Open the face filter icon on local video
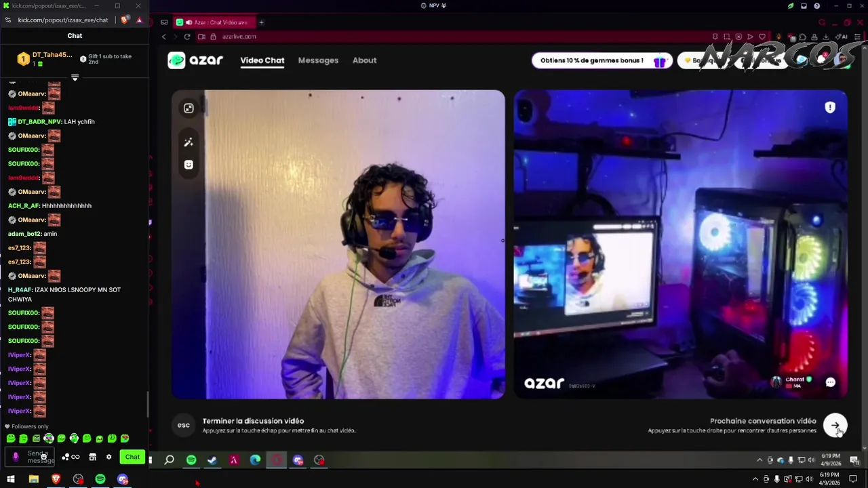 [x=189, y=165]
